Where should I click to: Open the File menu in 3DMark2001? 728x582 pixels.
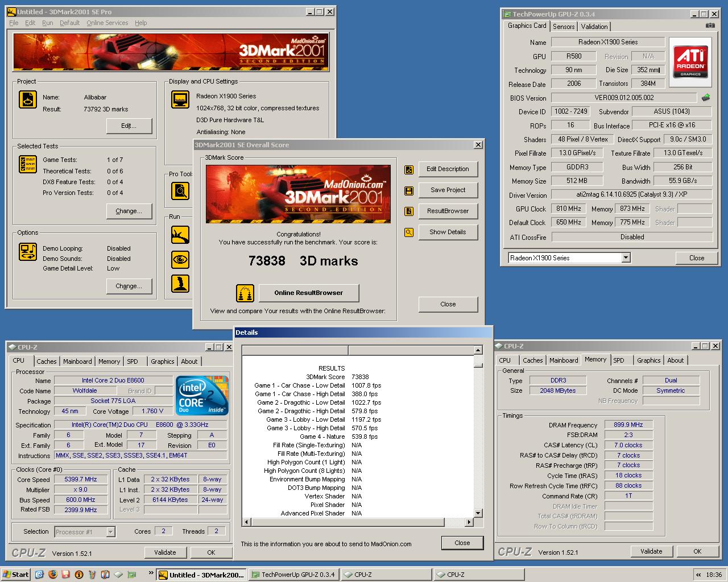tap(14, 23)
